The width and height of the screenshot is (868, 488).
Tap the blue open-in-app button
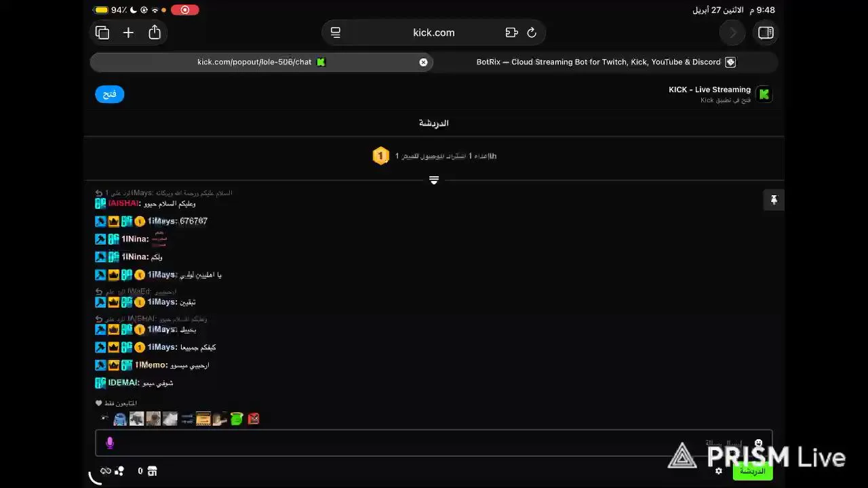pyautogui.click(x=110, y=94)
